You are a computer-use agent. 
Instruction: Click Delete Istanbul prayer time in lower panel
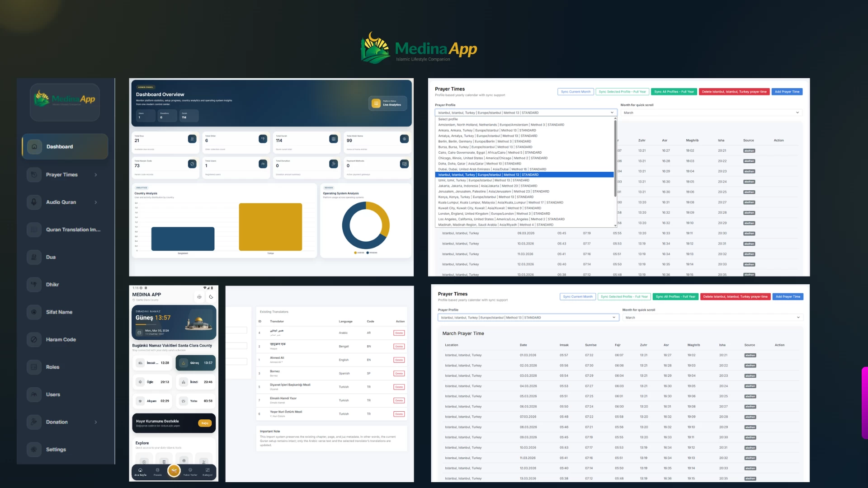[x=735, y=297]
